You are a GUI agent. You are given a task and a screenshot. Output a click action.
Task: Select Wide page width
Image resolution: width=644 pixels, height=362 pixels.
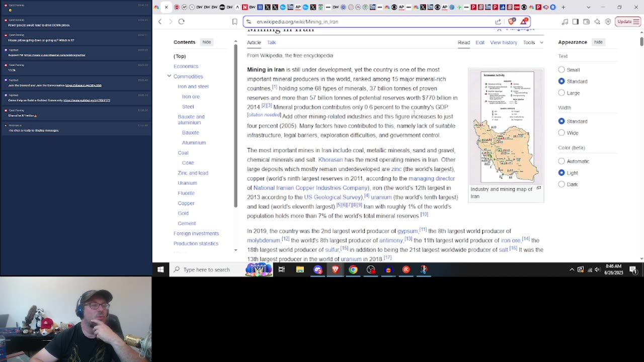click(x=561, y=133)
